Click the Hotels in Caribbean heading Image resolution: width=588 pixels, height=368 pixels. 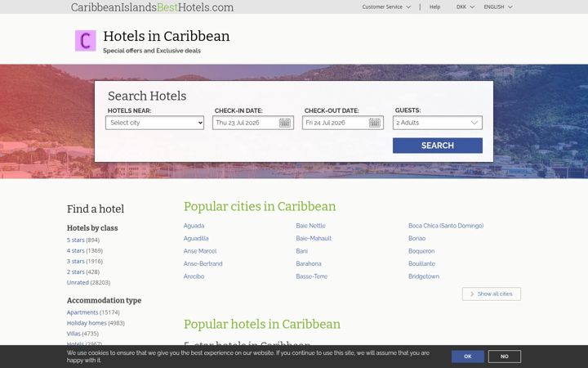(x=167, y=36)
